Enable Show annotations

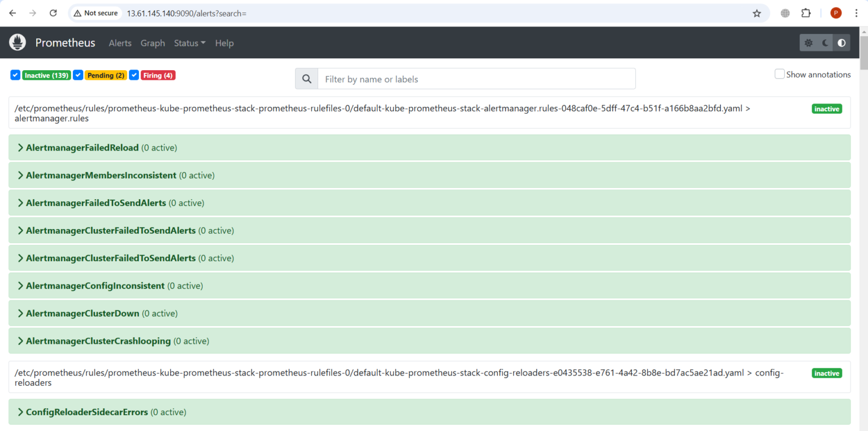779,74
